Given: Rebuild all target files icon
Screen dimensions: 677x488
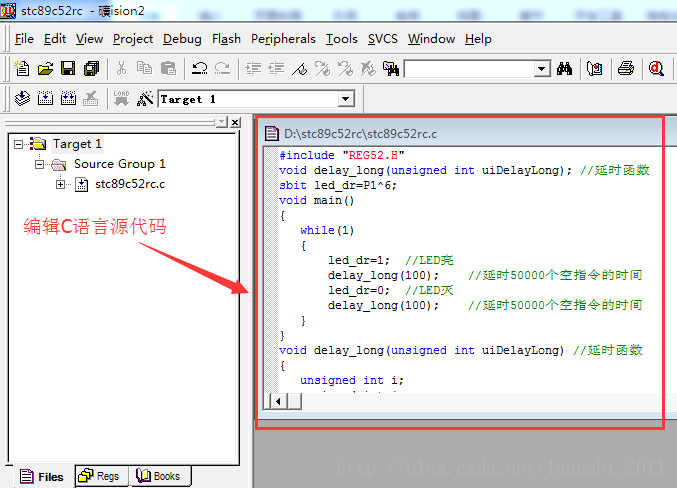Looking at the screenshot, I should (68, 98).
